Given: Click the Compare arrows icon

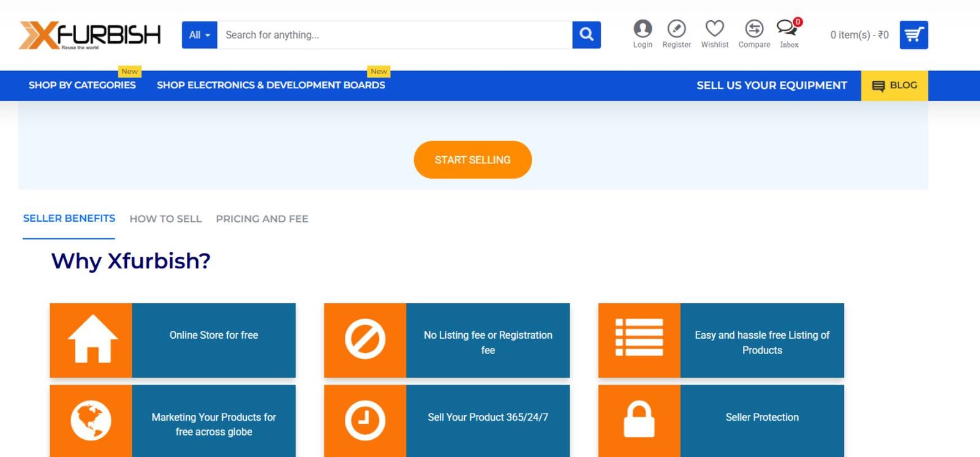Looking at the screenshot, I should (x=754, y=29).
